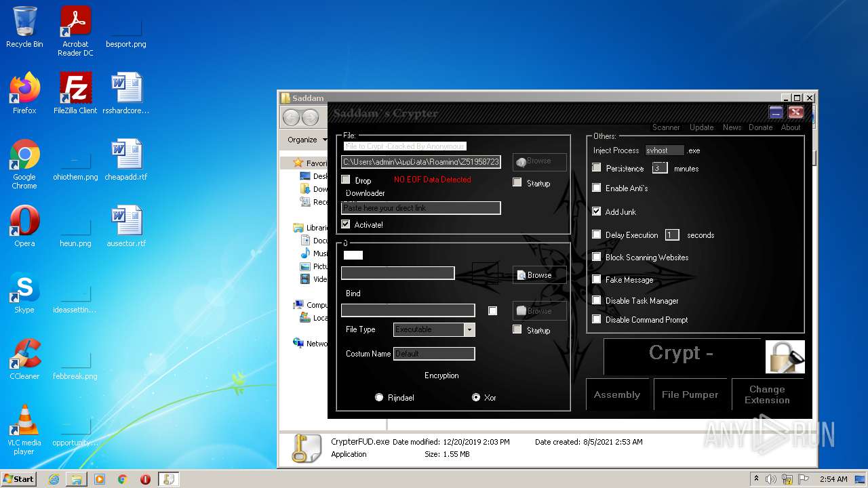Click the File Pumper button

point(690,394)
